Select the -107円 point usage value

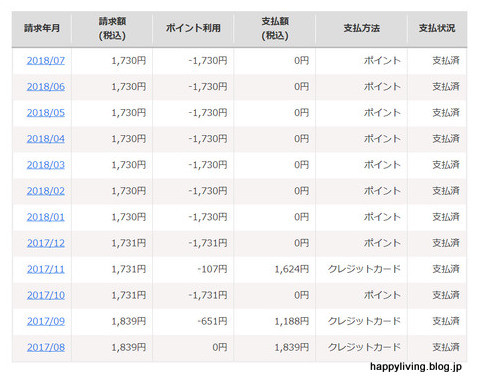(212, 269)
